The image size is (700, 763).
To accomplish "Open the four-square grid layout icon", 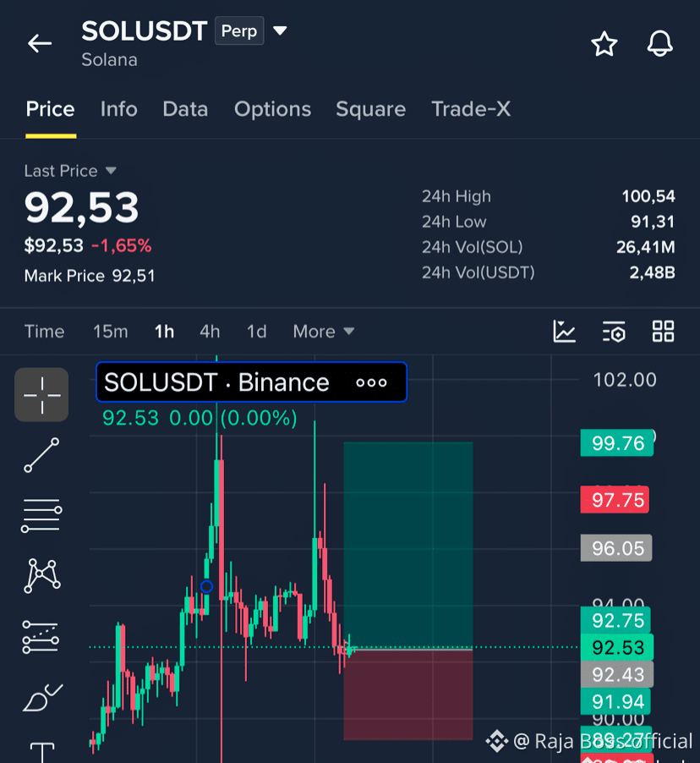I will pyautogui.click(x=663, y=332).
